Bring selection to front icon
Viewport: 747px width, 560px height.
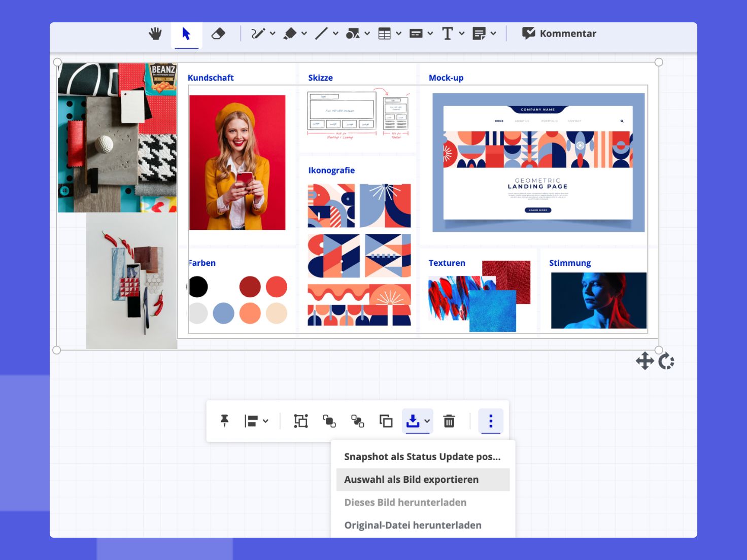pyautogui.click(x=329, y=421)
